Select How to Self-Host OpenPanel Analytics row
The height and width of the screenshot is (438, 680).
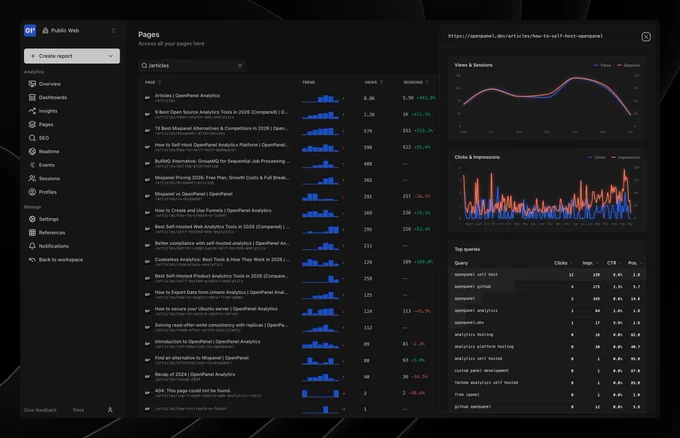tap(290, 147)
